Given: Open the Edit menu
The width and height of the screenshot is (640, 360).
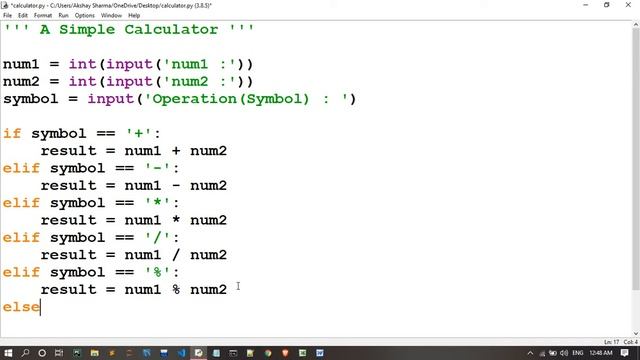Looking at the screenshot, I should (x=23, y=16).
